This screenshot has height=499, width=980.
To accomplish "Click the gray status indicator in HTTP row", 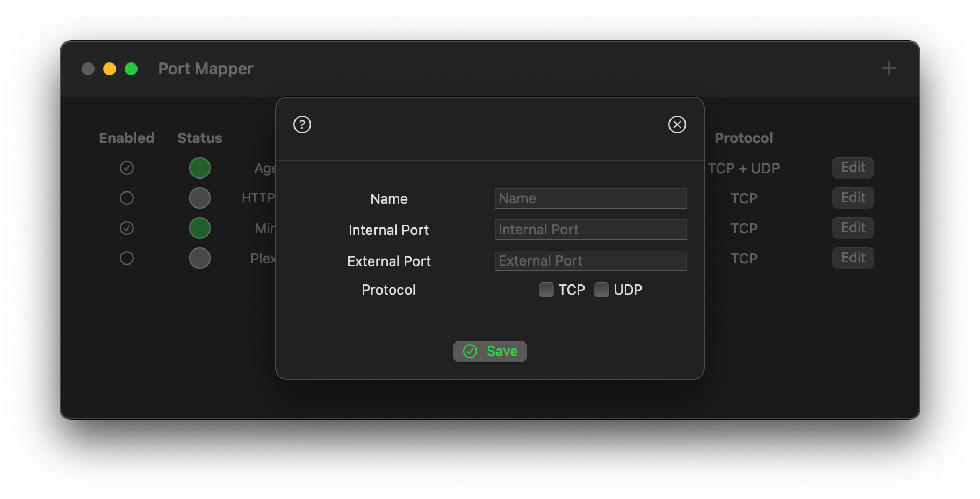I will click(x=200, y=198).
